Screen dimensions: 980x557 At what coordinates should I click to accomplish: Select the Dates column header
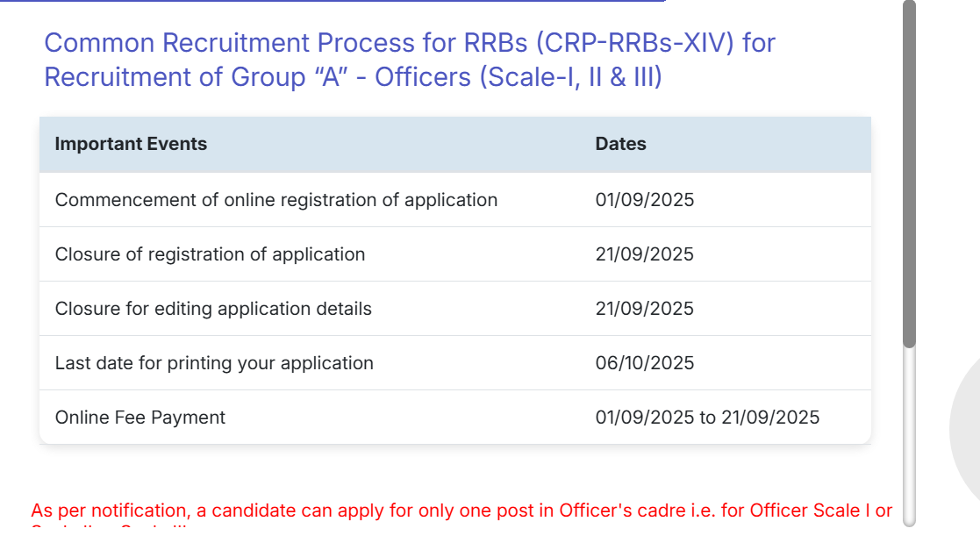tap(620, 144)
